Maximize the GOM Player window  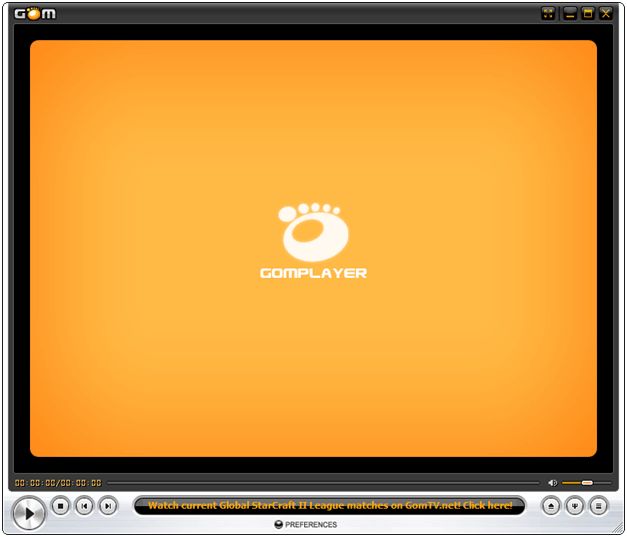[588, 13]
